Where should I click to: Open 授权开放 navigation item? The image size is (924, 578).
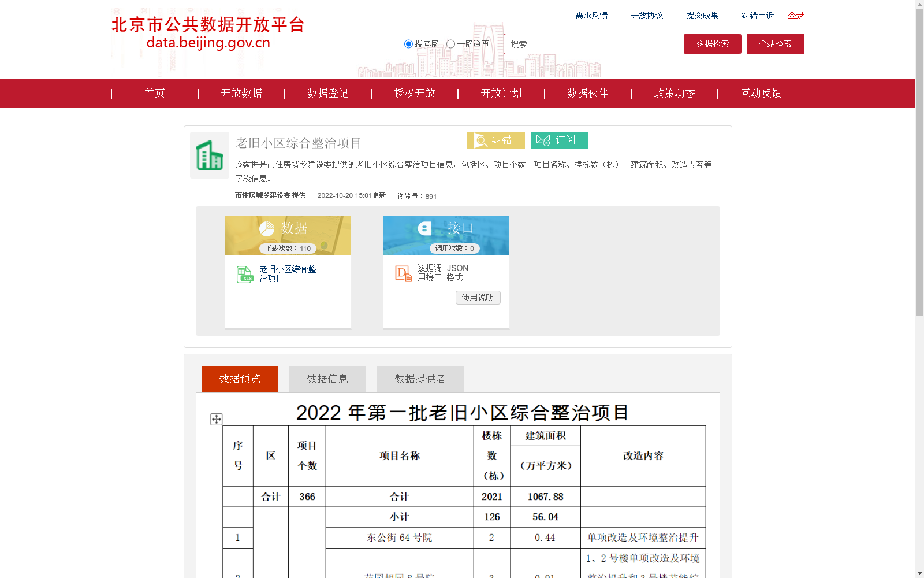(415, 94)
